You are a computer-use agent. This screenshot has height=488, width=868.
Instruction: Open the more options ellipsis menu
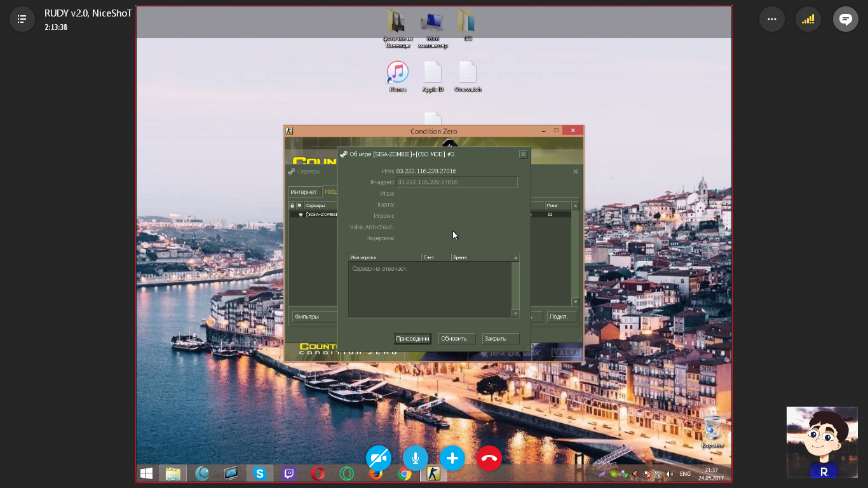[x=771, y=19]
